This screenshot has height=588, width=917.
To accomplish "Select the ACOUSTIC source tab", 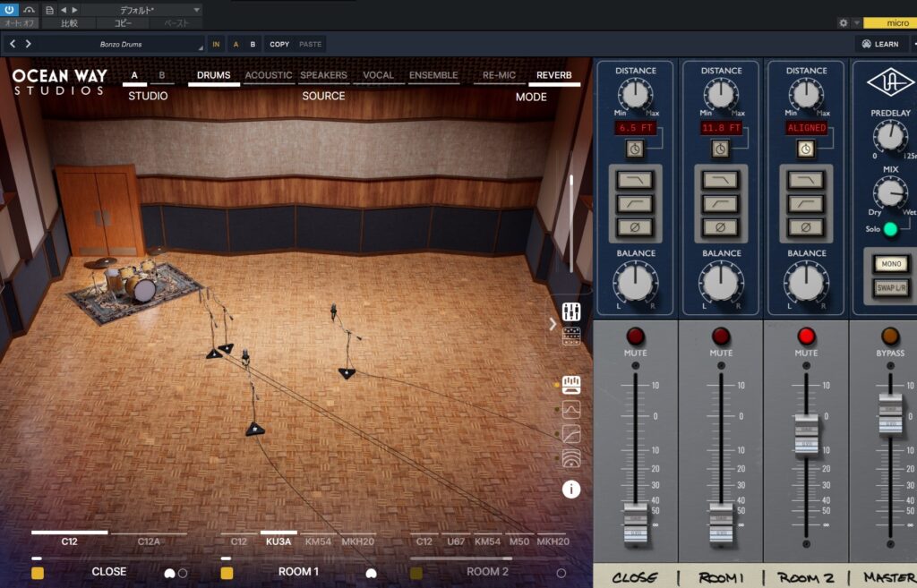I will (269, 76).
